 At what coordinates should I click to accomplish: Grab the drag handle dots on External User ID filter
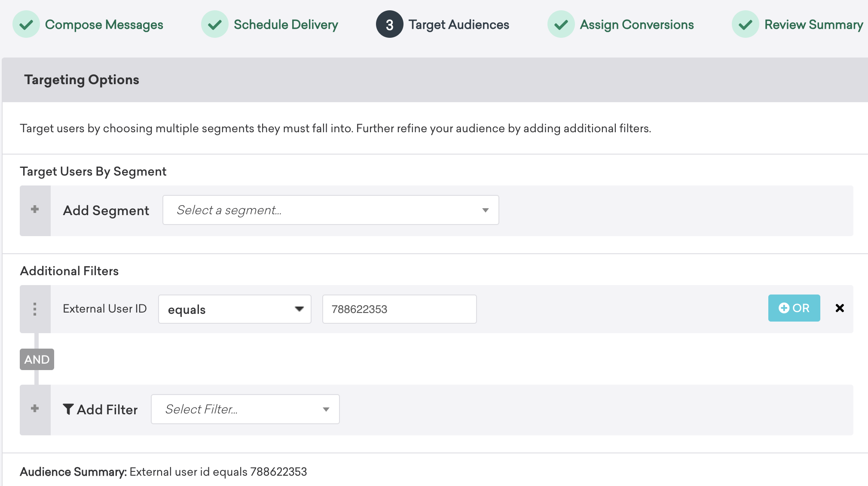click(35, 309)
